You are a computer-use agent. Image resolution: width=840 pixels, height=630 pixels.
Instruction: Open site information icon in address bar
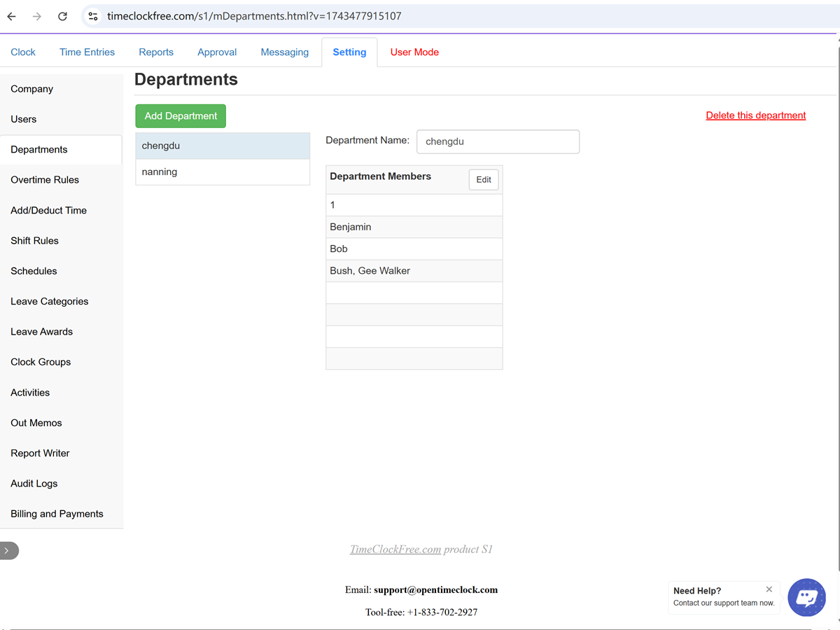pyautogui.click(x=93, y=16)
